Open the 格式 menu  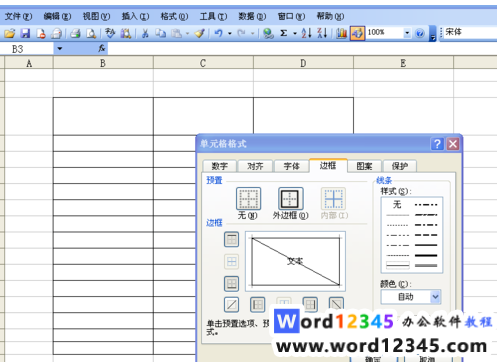tap(174, 16)
